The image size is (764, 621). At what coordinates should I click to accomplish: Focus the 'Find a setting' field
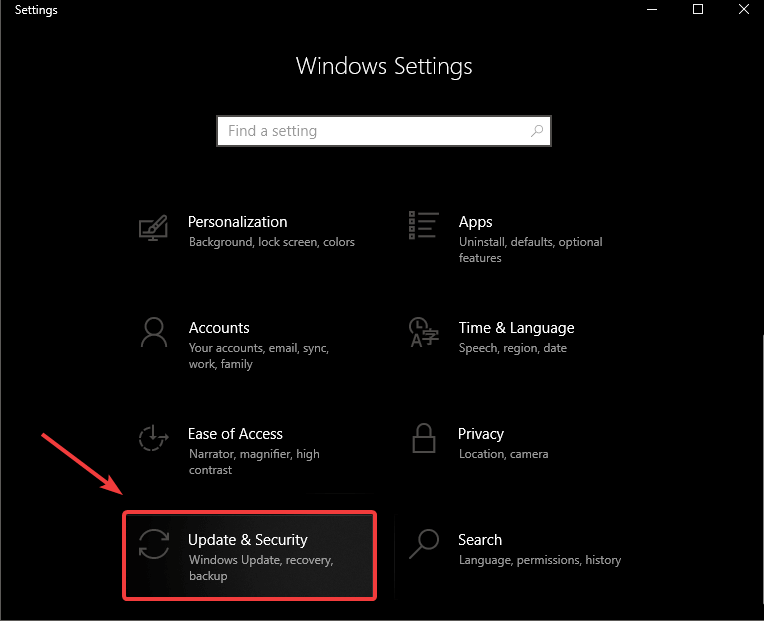[x=370, y=131]
